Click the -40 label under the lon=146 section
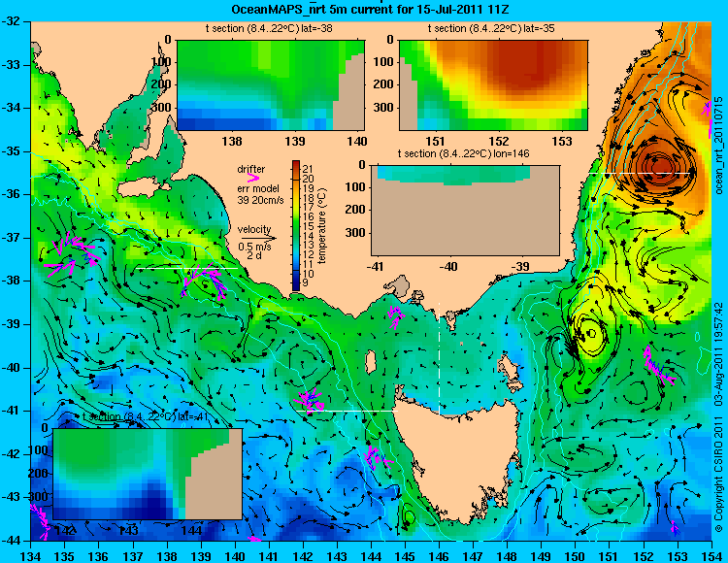This screenshot has width=728, height=563. [x=448, y=267]
